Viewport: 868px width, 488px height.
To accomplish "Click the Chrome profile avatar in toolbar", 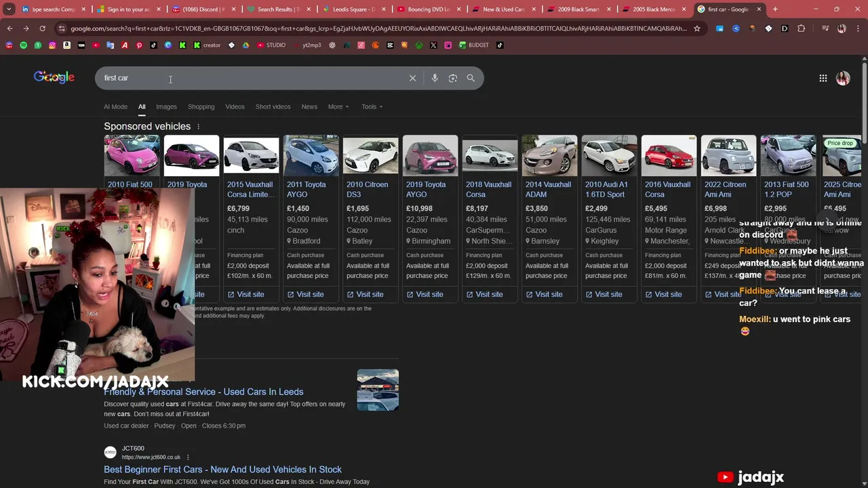I will coord(842,28).
